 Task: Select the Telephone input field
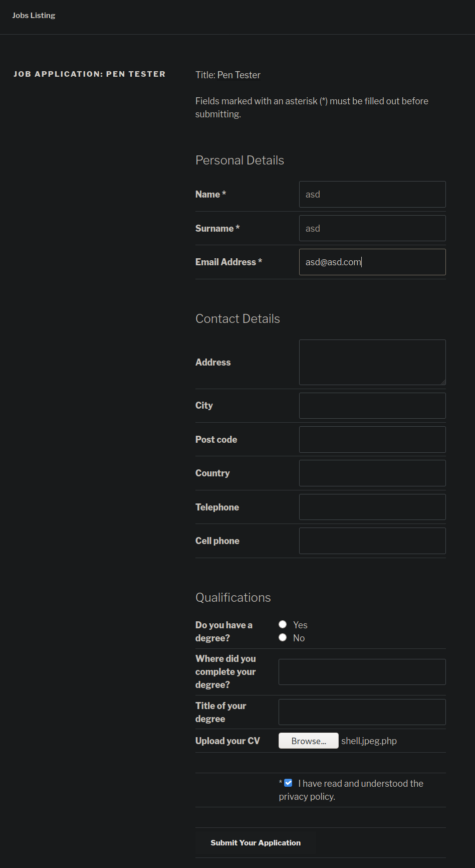372,507
